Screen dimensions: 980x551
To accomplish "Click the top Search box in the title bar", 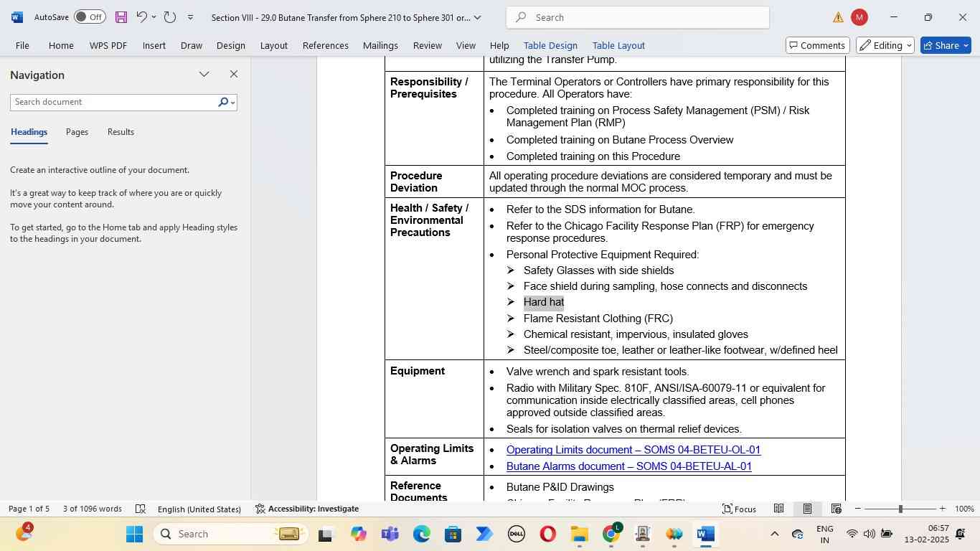I will 638,17.
